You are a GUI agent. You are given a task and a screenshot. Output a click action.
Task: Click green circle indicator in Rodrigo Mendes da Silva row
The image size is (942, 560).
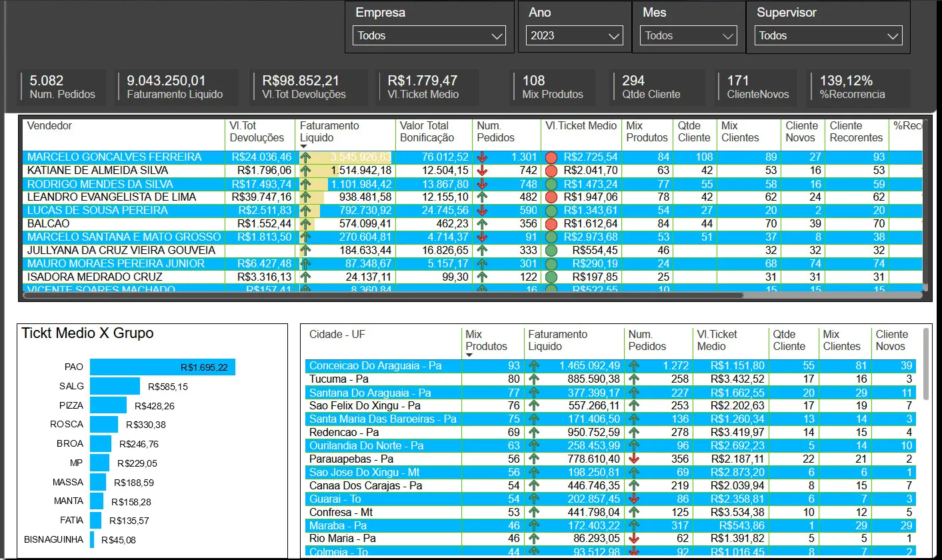(x=551, y=184)
